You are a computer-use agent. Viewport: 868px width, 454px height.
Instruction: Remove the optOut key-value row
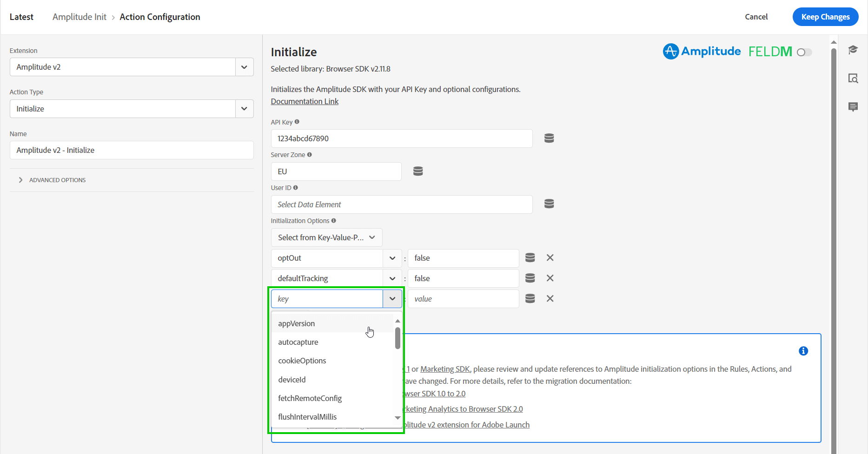(550, 257)
